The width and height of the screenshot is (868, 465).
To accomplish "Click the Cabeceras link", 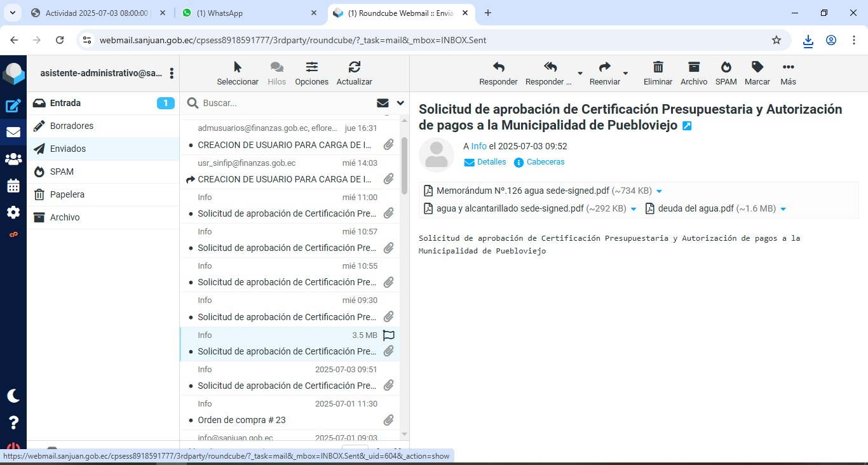I will [545, 162].
